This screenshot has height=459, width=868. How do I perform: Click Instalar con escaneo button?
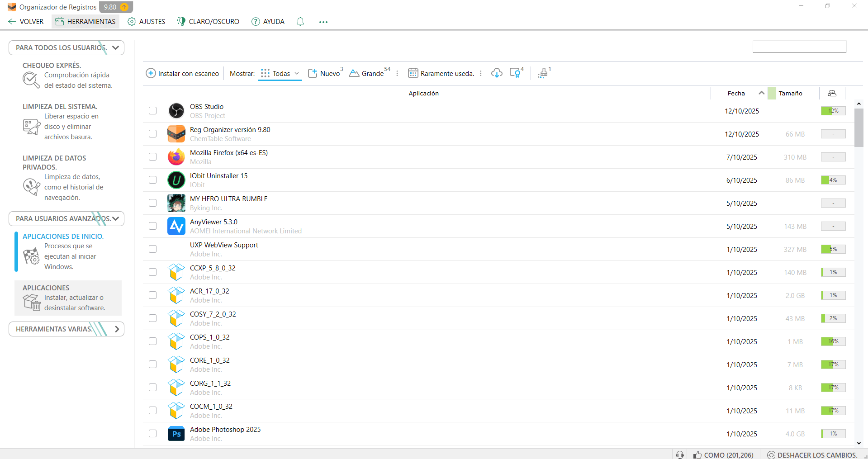point(182,73)
